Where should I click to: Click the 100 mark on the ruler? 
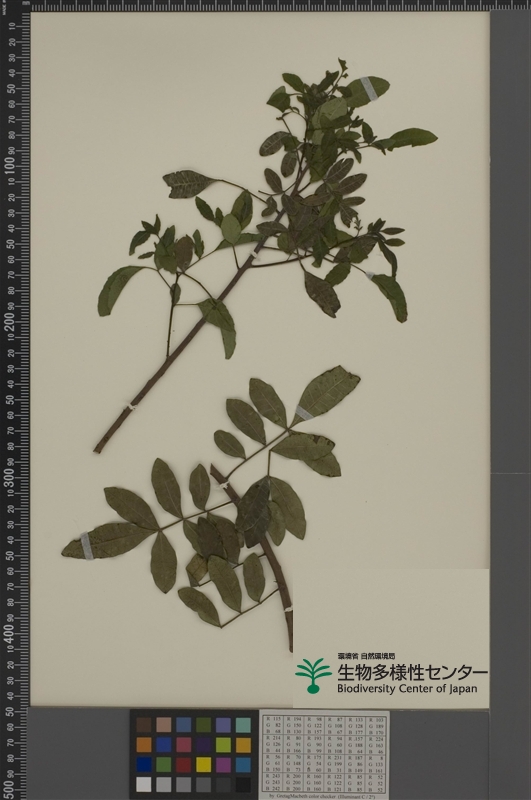(10, 166)
